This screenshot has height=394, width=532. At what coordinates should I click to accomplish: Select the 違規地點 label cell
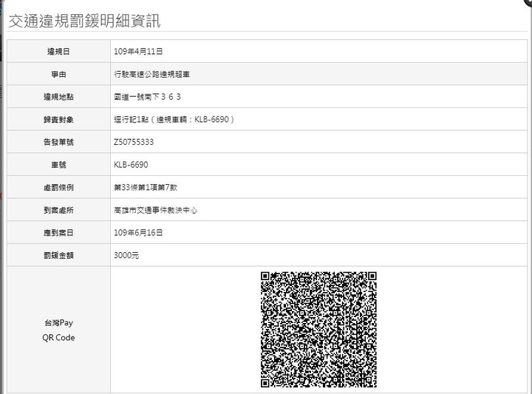pyautogui.click(x=58, y=97)
